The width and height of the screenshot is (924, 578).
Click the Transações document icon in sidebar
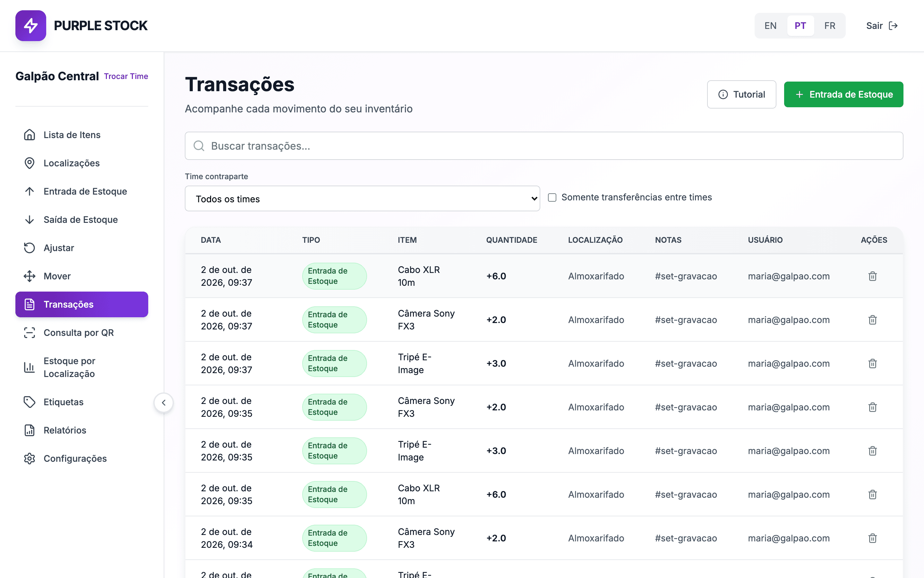pos(30,305)
